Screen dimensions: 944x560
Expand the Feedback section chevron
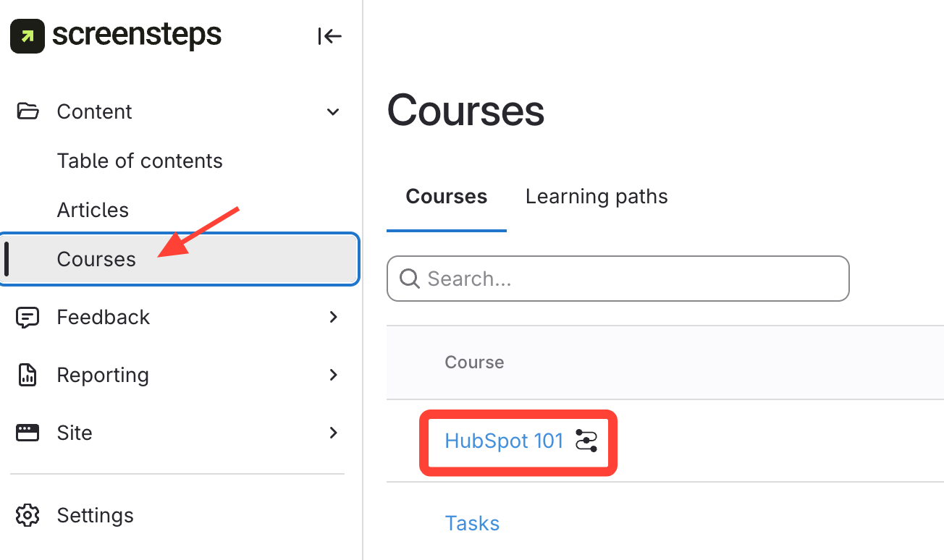coord(333,317)
